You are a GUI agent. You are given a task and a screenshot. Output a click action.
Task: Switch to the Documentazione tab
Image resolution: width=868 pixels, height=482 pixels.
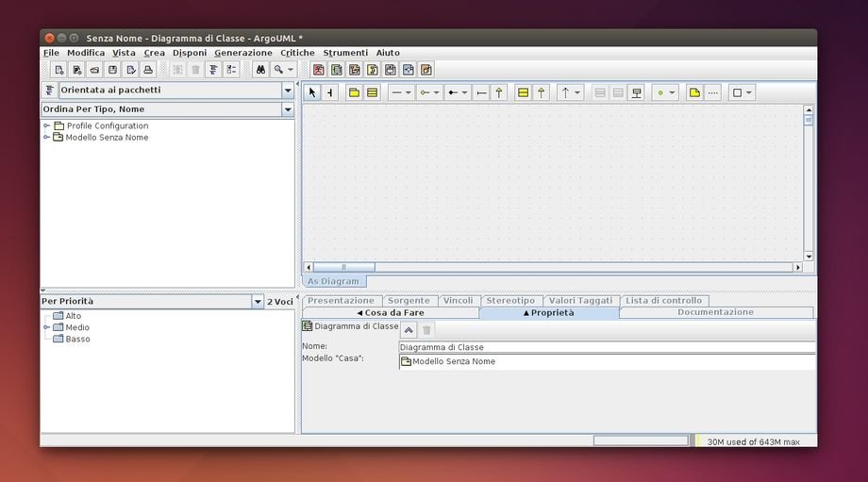[715, 312]
